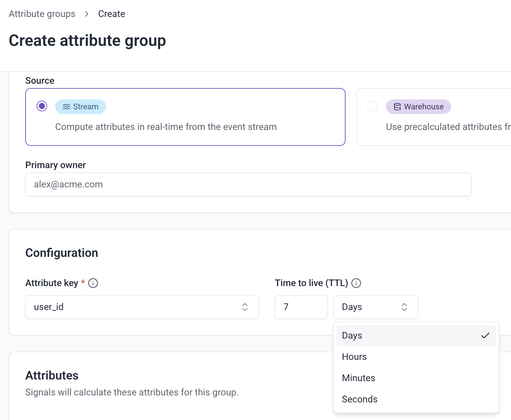511x420 pixels.
Task: Toggle the TTL unit Days dropdown
Action: point(376,307)
